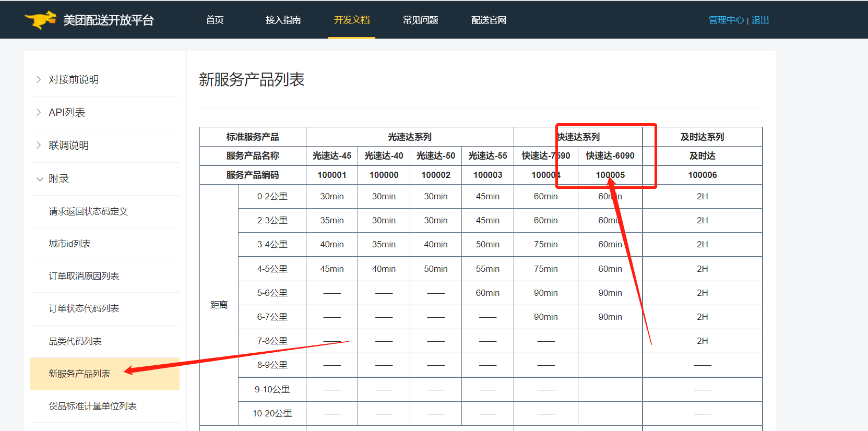Image resolution: width=868 pixels, height=431 pixels.
Task: Click product code 100000
Action: 384,175
